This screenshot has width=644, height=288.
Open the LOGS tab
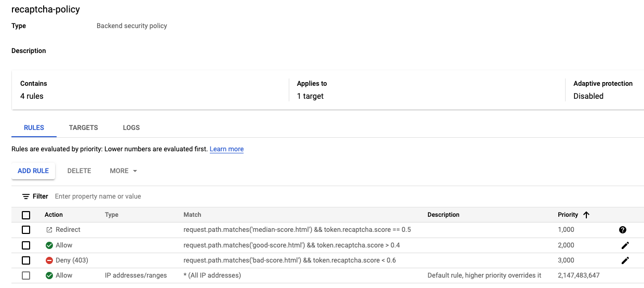[131, 127]
